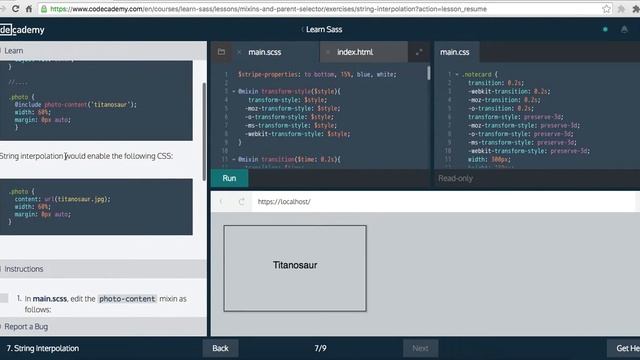The width and height of the screenshot is (640, 360).
Task: Close the index.html tab
Action: click(328, 52)
